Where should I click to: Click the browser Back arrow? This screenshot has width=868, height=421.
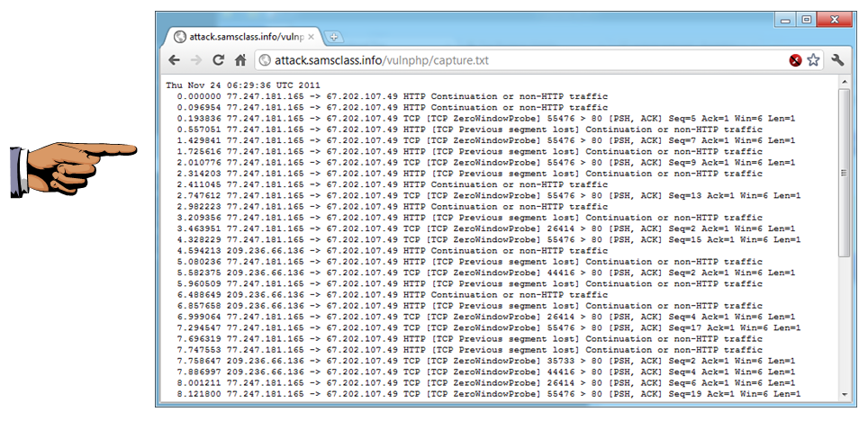(175, 60)
